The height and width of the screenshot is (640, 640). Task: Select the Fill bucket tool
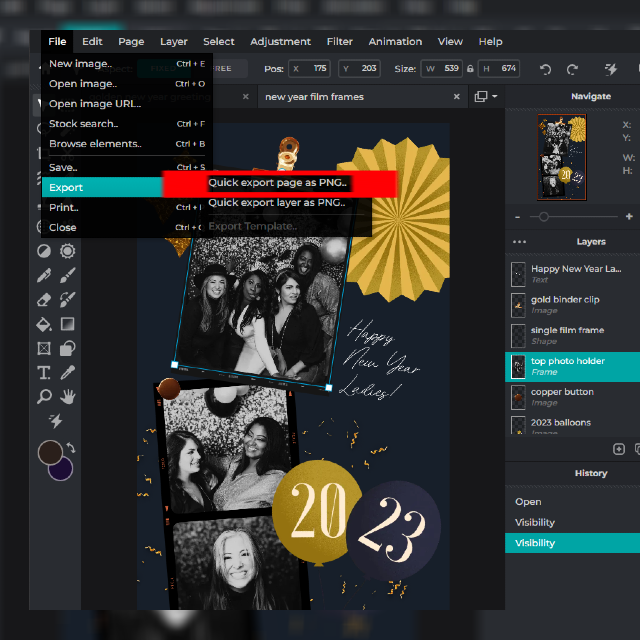coord(44,324)
